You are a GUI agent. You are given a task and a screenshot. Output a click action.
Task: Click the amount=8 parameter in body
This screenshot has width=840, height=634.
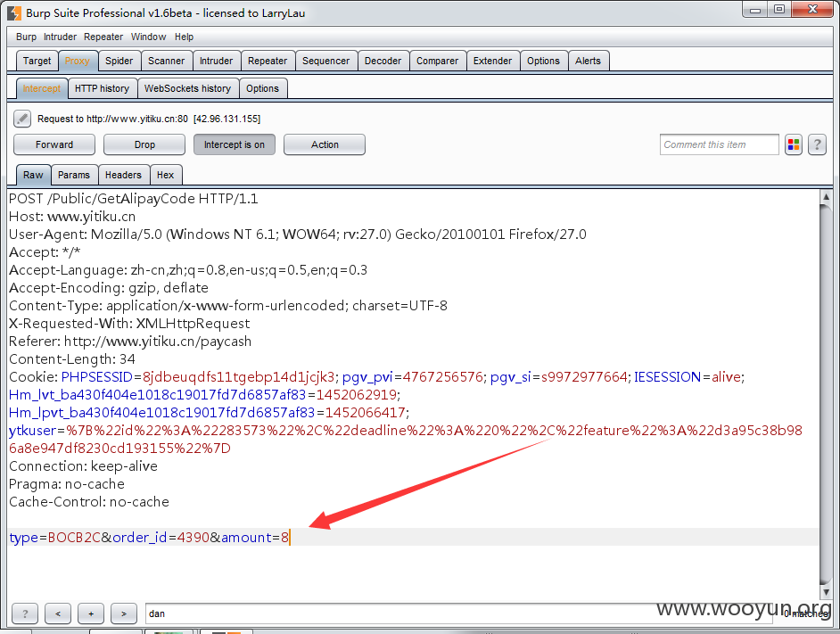click(255, 538)
